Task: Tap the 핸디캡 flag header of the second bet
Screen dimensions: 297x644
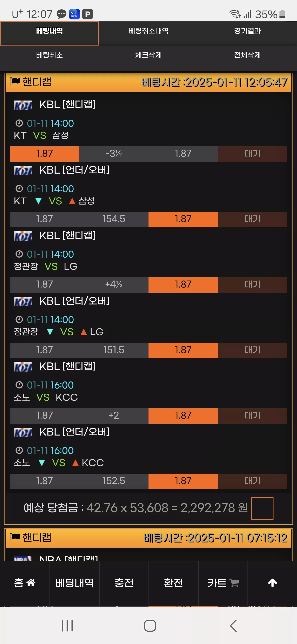Action: pos(31,537)
